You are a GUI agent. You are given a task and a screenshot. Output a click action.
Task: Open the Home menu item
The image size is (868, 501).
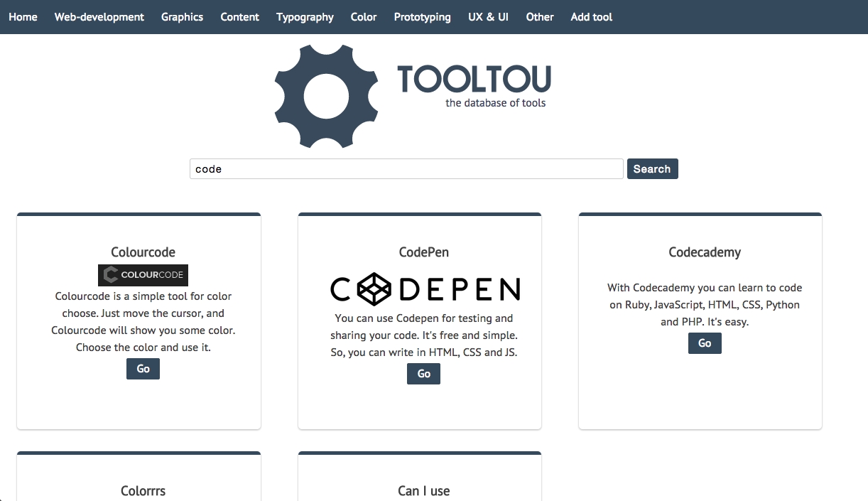23,17
